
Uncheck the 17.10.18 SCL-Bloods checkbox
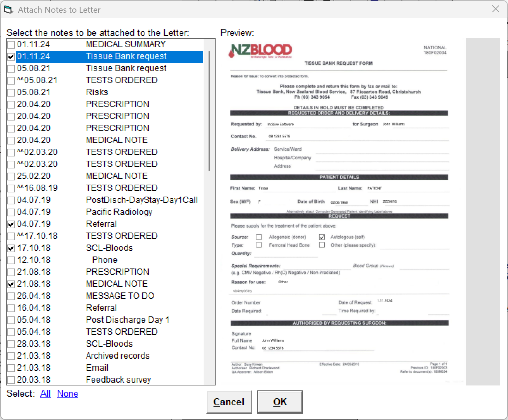(x=11, y=248)
